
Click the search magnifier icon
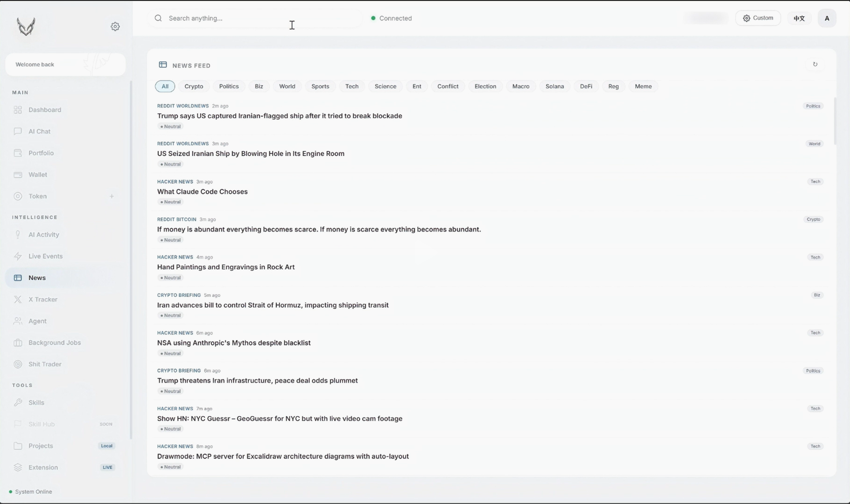pos(158,18)
